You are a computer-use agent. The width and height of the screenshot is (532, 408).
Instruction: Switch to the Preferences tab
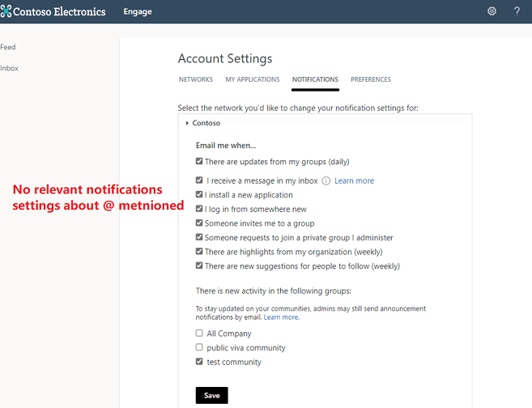(x=371, y=79)
